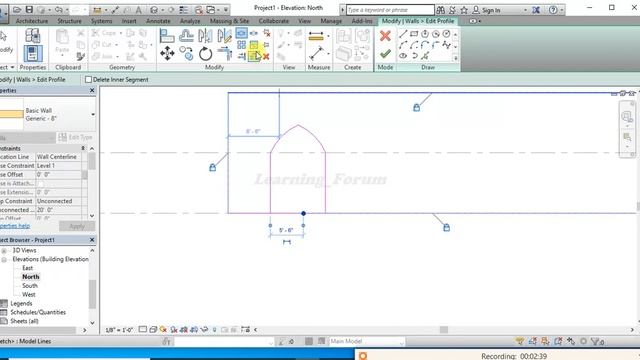Open the Collaborate tab
640x360 pixels.
click(273, 21)
